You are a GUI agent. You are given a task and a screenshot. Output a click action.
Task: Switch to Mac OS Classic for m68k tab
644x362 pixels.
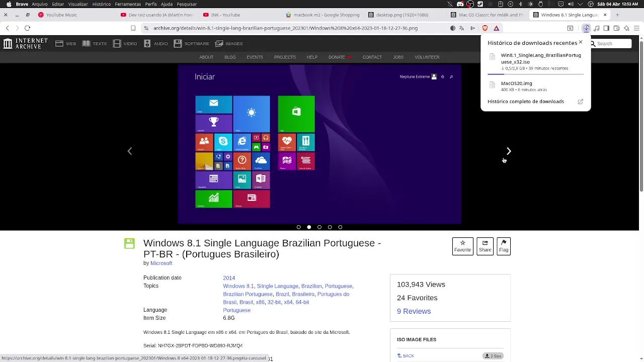coord(487,15)
